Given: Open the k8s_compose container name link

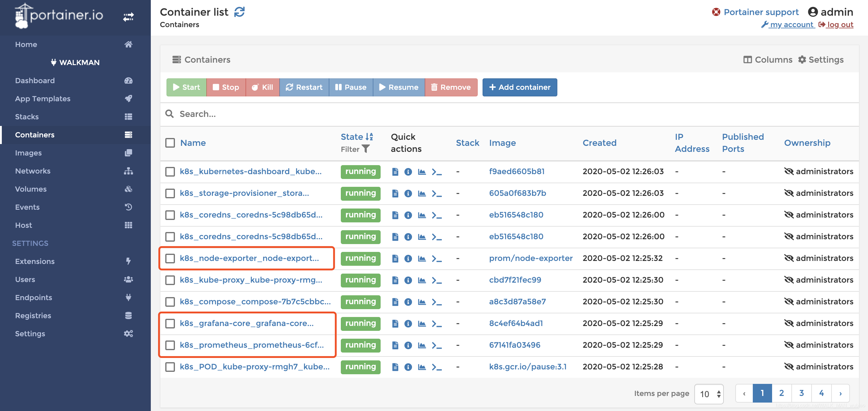Looking at the screenshot, I should [255, 302].
